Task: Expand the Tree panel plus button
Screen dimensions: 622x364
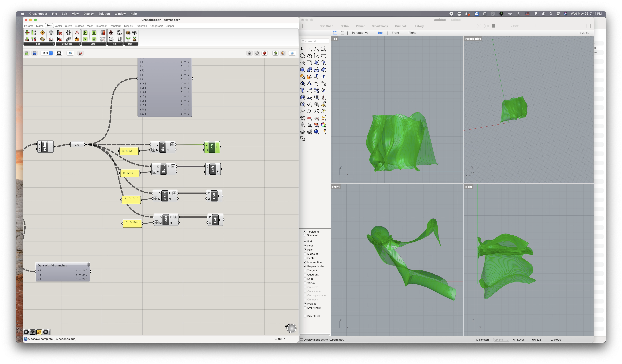Action: (x=137, y=44)
